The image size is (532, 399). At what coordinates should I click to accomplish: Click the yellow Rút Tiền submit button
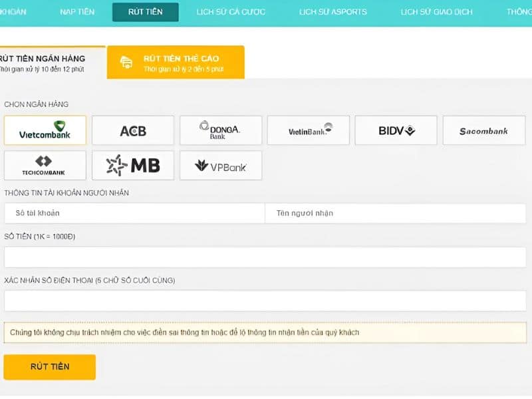pyautogui.click(x=49, y=367)
